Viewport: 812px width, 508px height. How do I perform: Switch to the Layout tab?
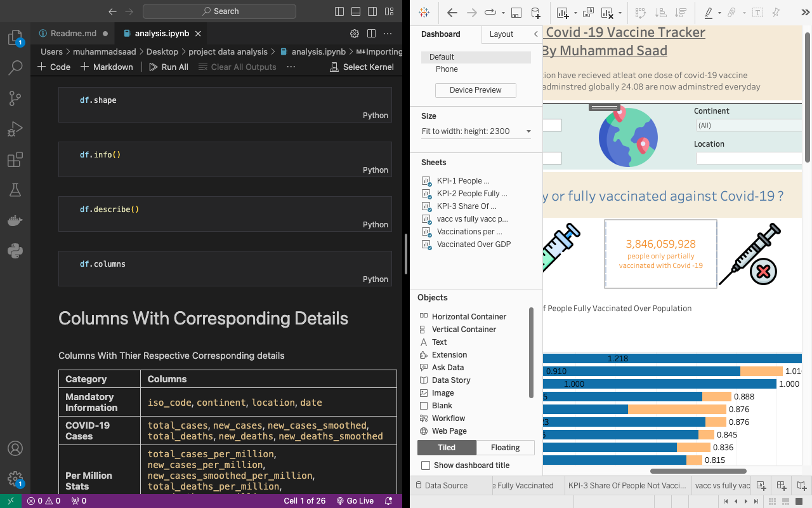click(x=501, y=34)
